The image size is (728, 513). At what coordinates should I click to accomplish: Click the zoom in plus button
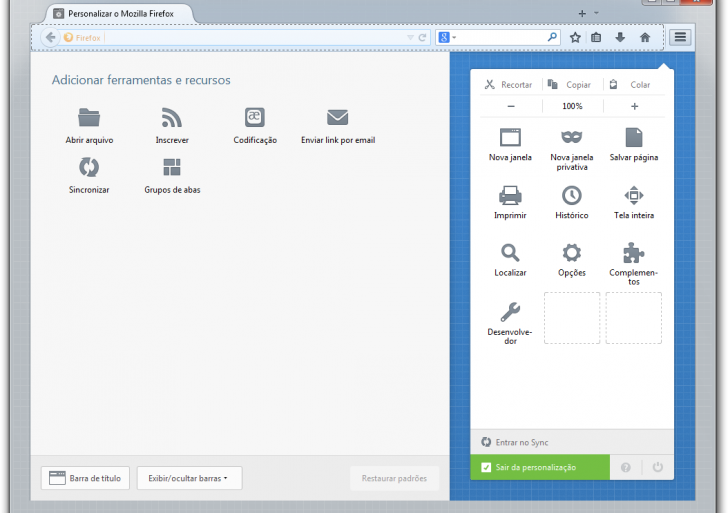pyautogui.click(x=634, y=106)
